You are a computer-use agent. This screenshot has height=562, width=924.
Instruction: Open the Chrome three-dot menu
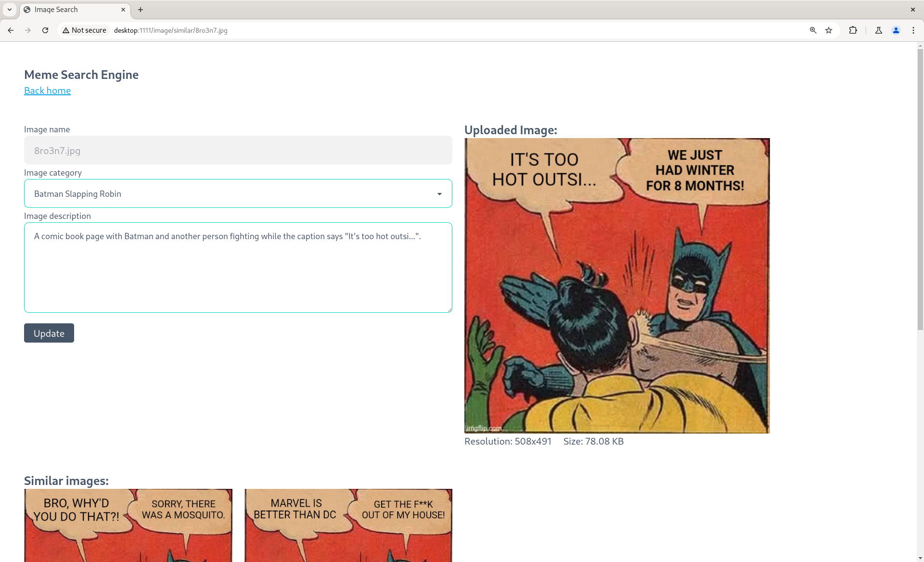(913, 30)
